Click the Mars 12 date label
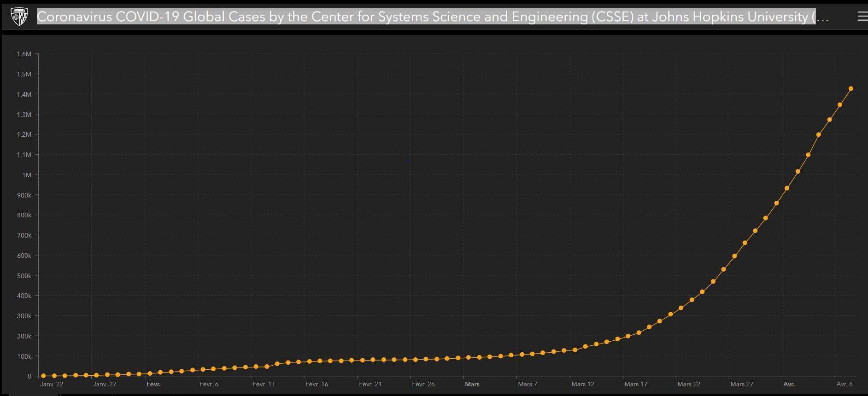This screenshot has height=396, width=868. pyautogui.click(x=583, y=384)
